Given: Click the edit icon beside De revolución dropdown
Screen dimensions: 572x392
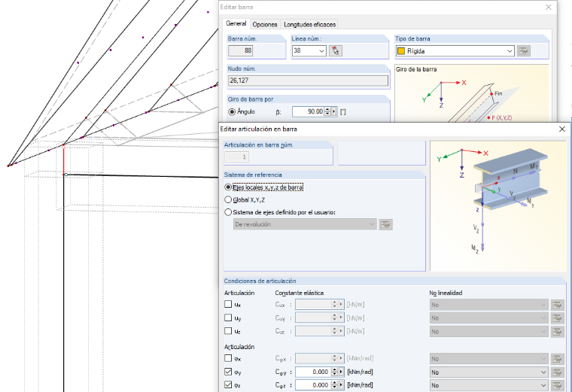Looking at the screenshot, I should point(385,224).
